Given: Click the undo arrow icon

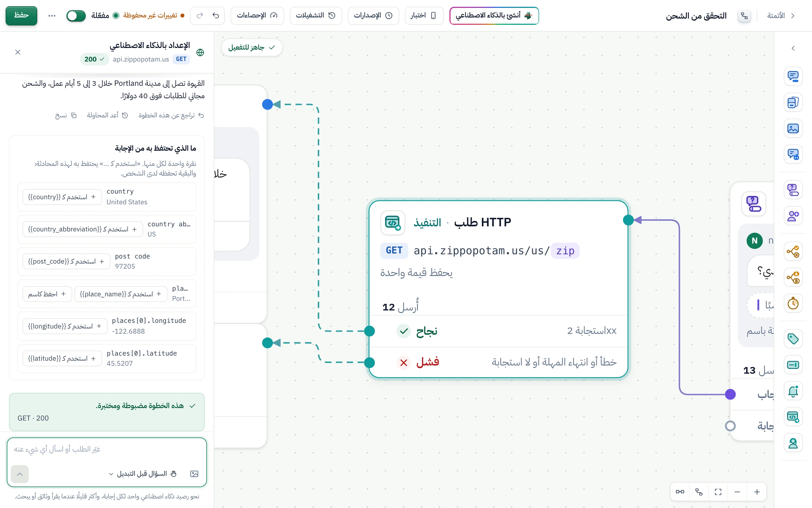Looking at the screenshot, I should coord(216,16).
